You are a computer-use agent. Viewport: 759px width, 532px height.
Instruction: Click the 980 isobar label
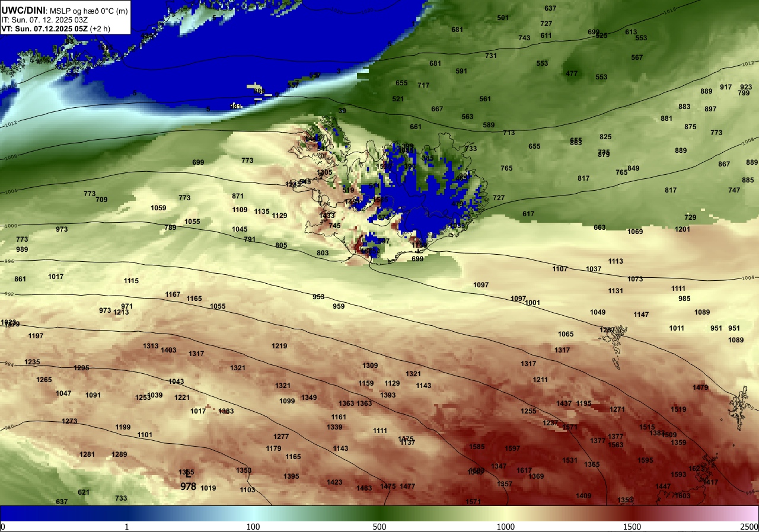coord(8,427)
